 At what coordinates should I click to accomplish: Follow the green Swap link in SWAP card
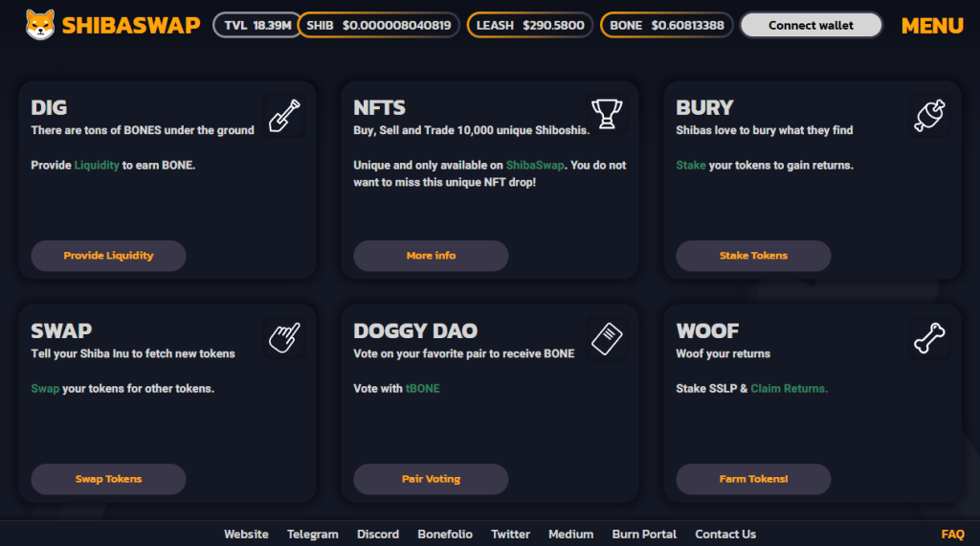tap(45, 388)
